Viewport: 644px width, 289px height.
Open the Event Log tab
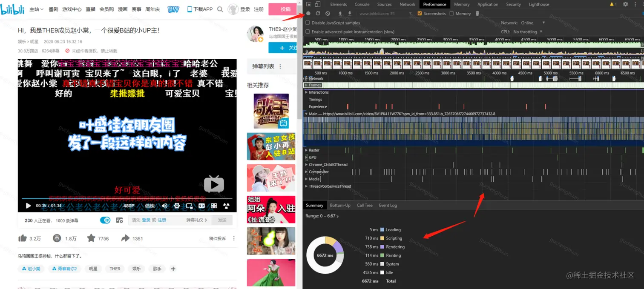point(388,205)
